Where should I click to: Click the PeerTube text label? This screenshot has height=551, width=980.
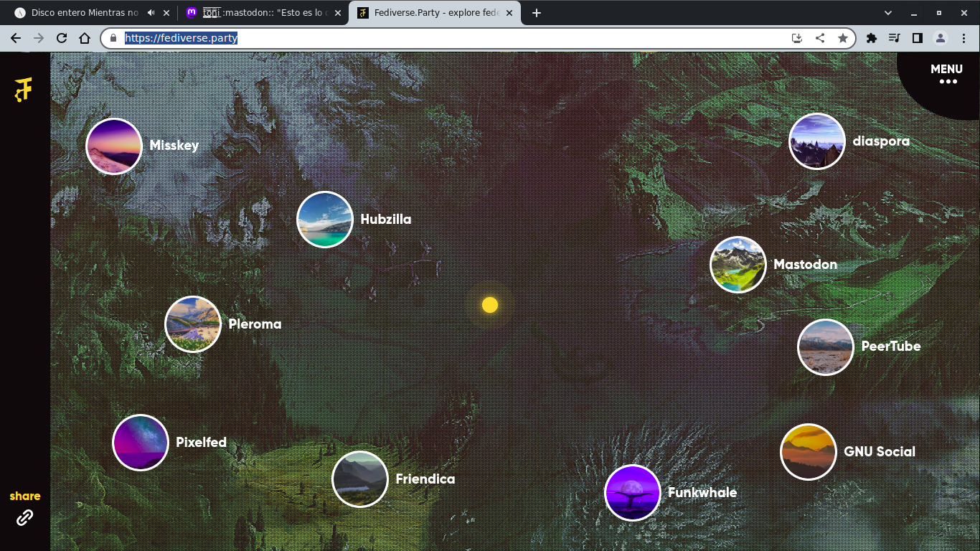click(x=891, y=347)
